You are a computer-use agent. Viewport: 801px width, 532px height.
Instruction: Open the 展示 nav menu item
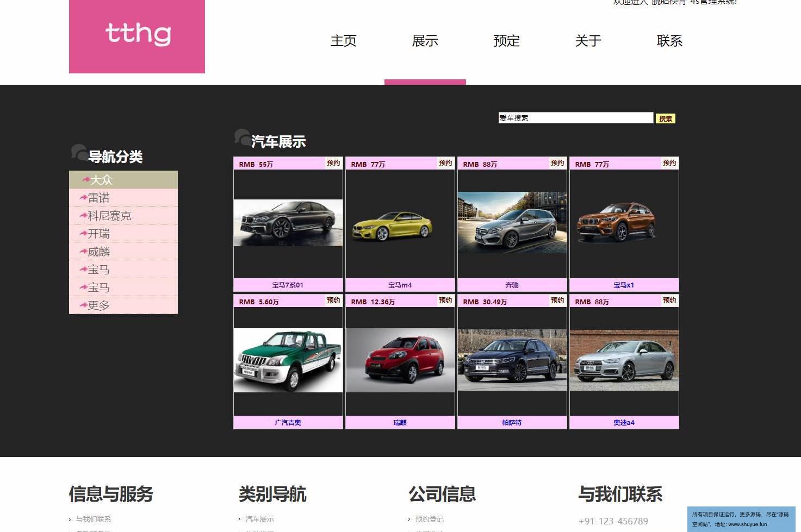coord(425,41)
